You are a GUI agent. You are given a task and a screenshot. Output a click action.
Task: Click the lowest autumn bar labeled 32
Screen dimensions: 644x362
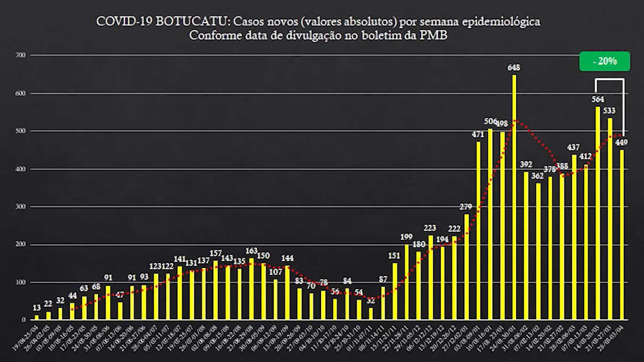coord(371,313)
